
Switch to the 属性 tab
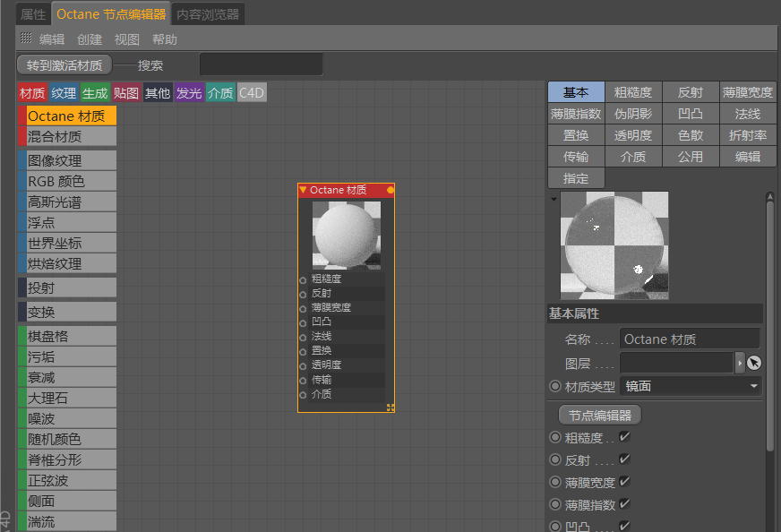pyautogui.click(x=33, y=14)
